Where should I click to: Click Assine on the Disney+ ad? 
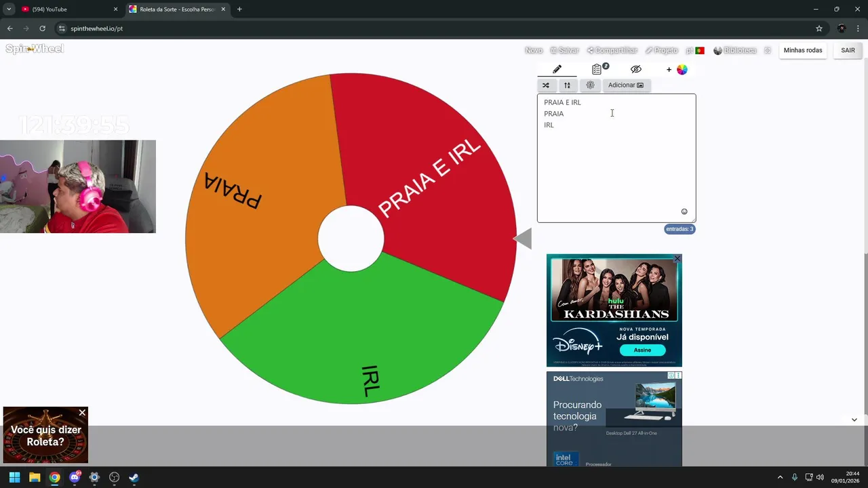pyautogui.click(x=642, y=350)
